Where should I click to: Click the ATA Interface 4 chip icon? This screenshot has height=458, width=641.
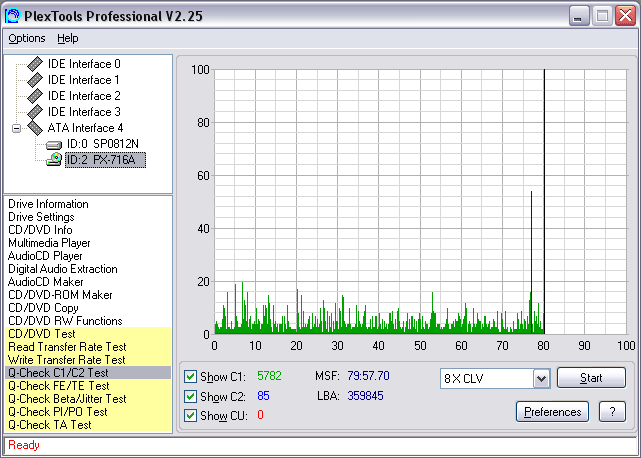35,128
